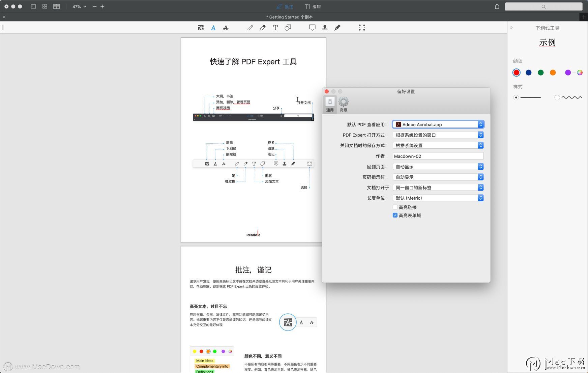Click the 颜色不同, 意义不同 subheading
Screen dimensions: 588x373
263,356
